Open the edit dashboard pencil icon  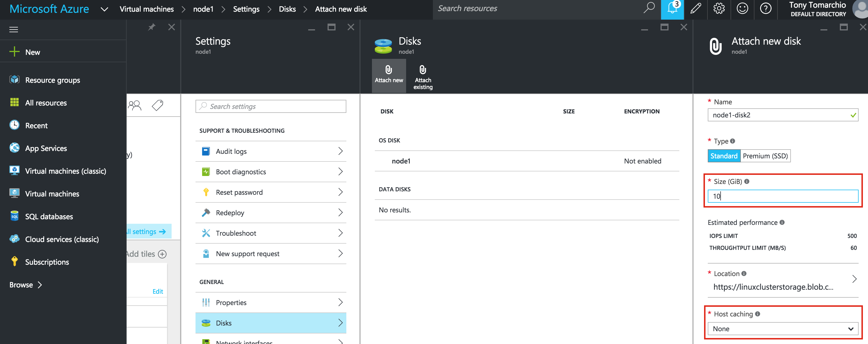click(x=695, y=9)
